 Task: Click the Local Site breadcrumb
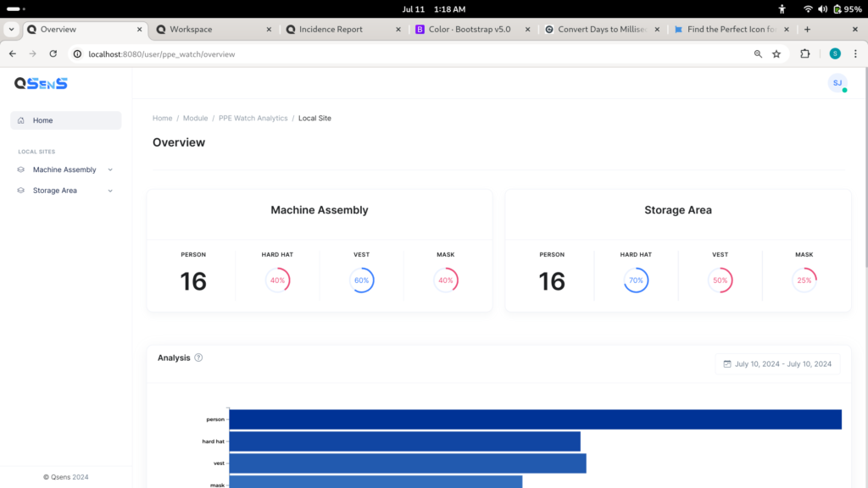tap(314, 118)
